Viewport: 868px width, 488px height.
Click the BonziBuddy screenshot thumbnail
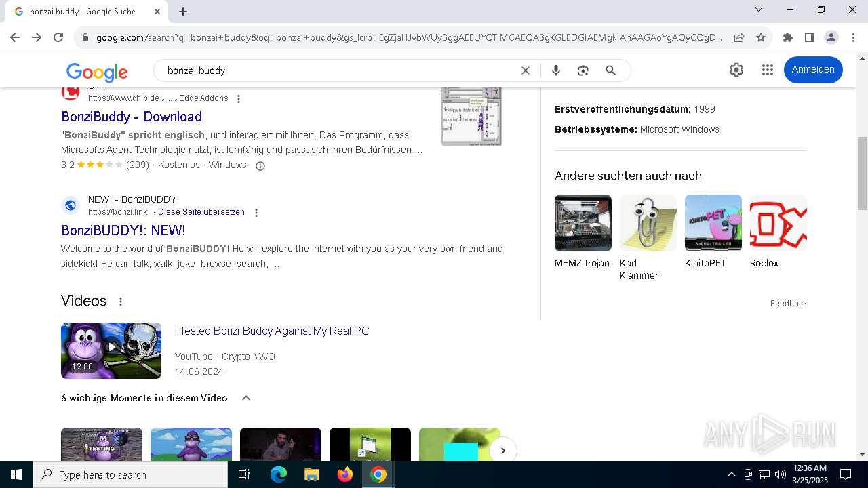[x=471, y=116]
